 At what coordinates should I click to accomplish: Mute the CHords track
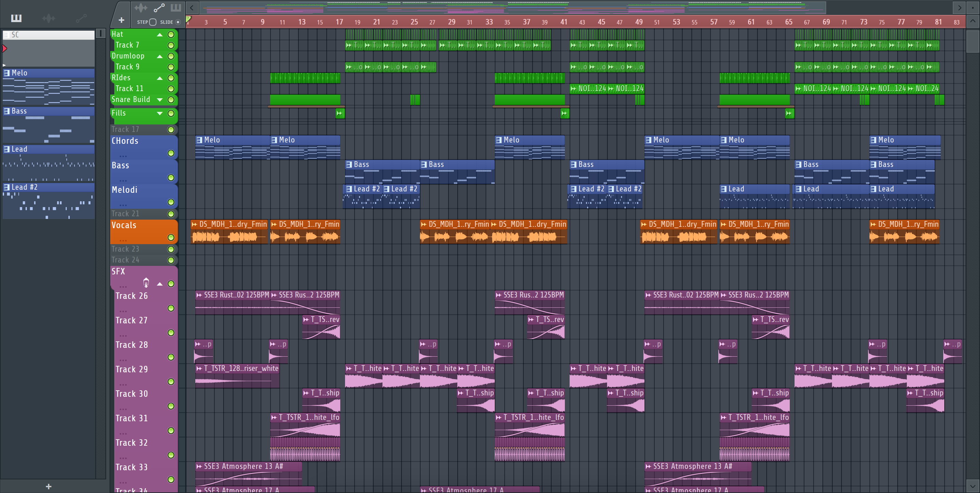pos(171,153)
